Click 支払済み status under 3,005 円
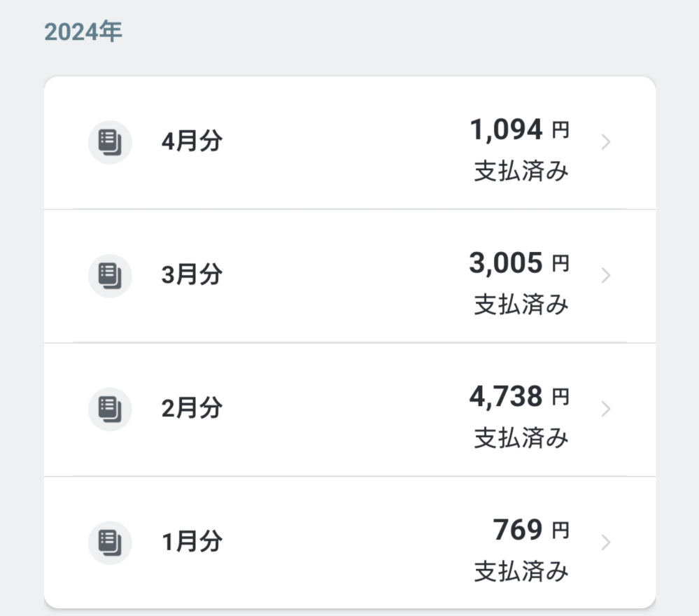Screen dimensions: 699x616 [521, 304]
